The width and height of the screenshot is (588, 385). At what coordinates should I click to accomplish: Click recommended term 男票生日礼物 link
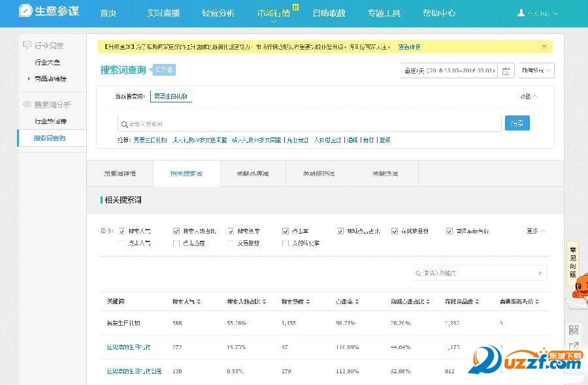pyautogui.click(x=150, y=140)
